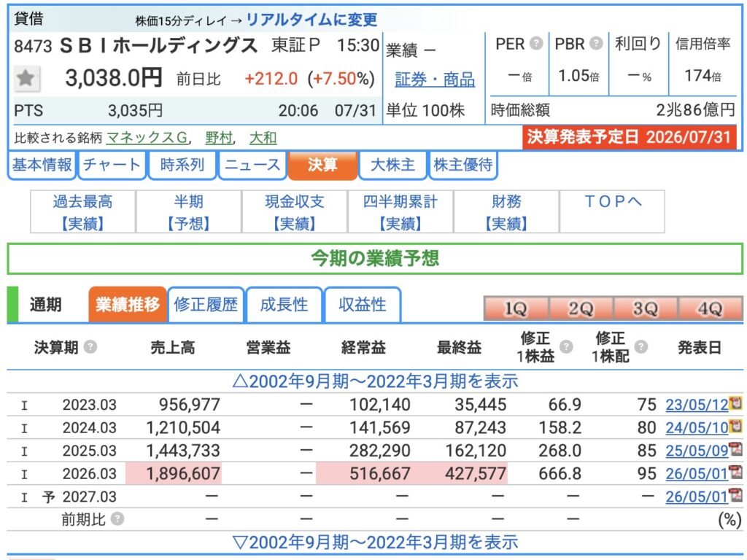Open the document icon for 23/05/12 report
747x560 pixels.
click(x=736, y=402)
